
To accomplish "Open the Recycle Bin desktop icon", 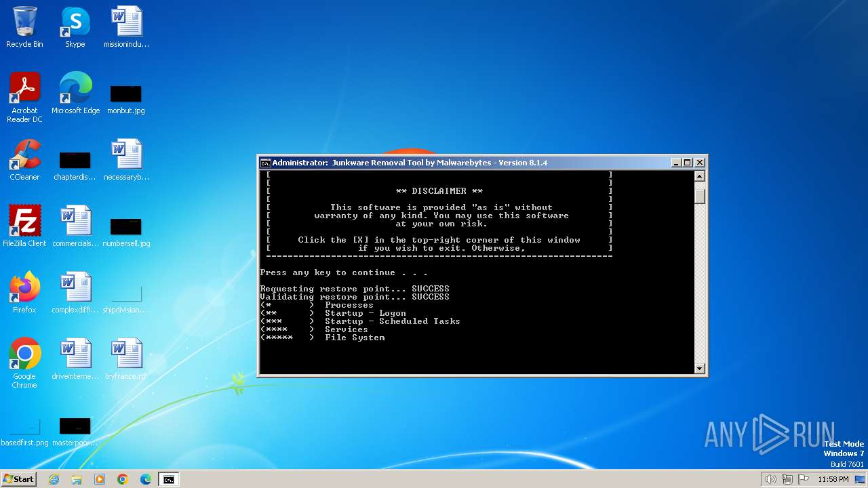I will [24, 28].
